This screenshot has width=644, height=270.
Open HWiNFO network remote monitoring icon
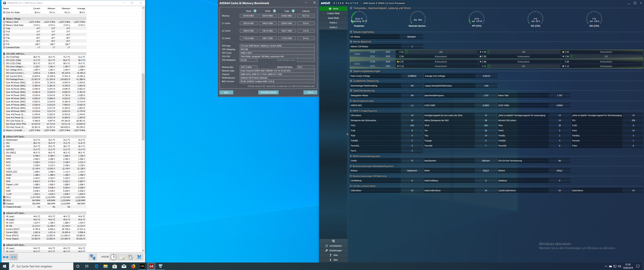[92, 257]
